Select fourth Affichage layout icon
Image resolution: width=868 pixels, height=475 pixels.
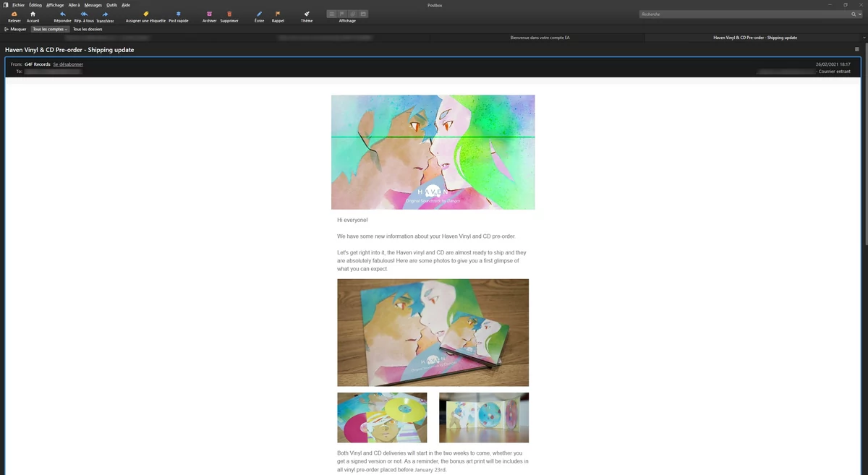coord(363,14)
